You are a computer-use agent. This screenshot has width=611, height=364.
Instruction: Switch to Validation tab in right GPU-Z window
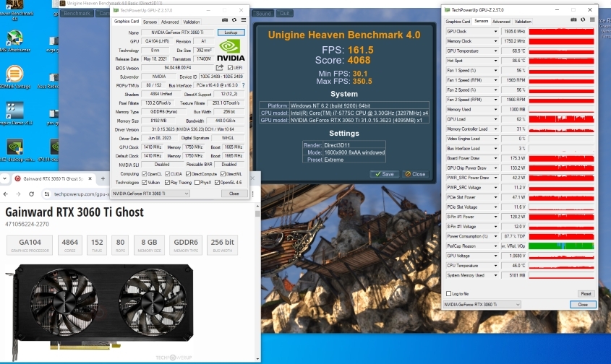pyautogui.click(x=523, y=22)
